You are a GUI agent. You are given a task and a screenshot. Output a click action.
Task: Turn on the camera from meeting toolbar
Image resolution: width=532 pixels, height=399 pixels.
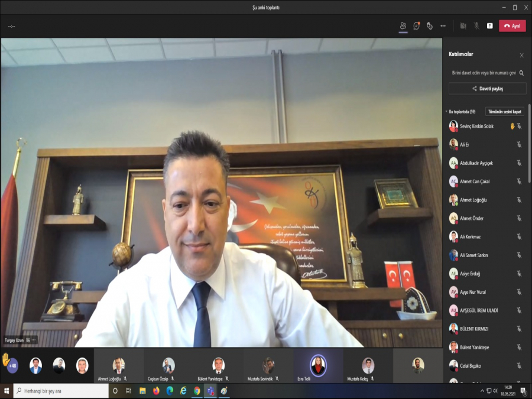coord(463,26)
